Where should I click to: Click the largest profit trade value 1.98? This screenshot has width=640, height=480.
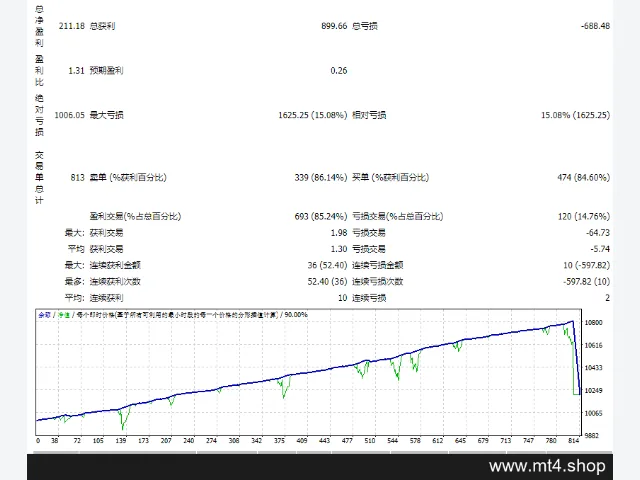(x=339, y=233)
